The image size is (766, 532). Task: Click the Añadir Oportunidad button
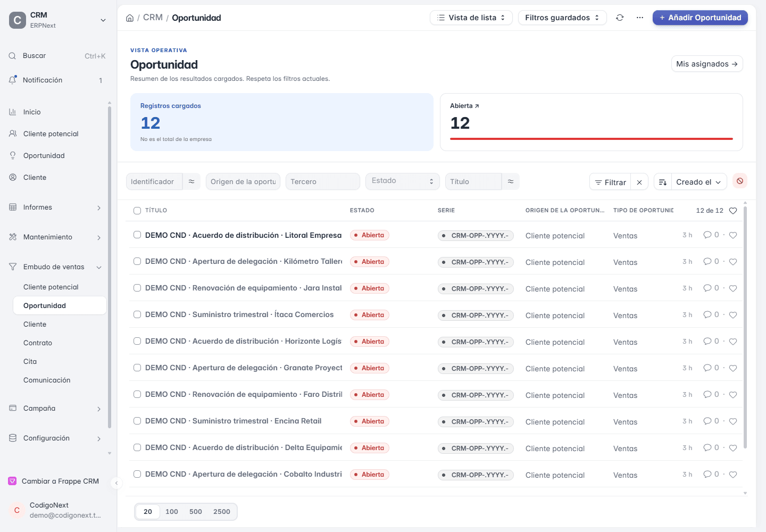tap(700, 18)
